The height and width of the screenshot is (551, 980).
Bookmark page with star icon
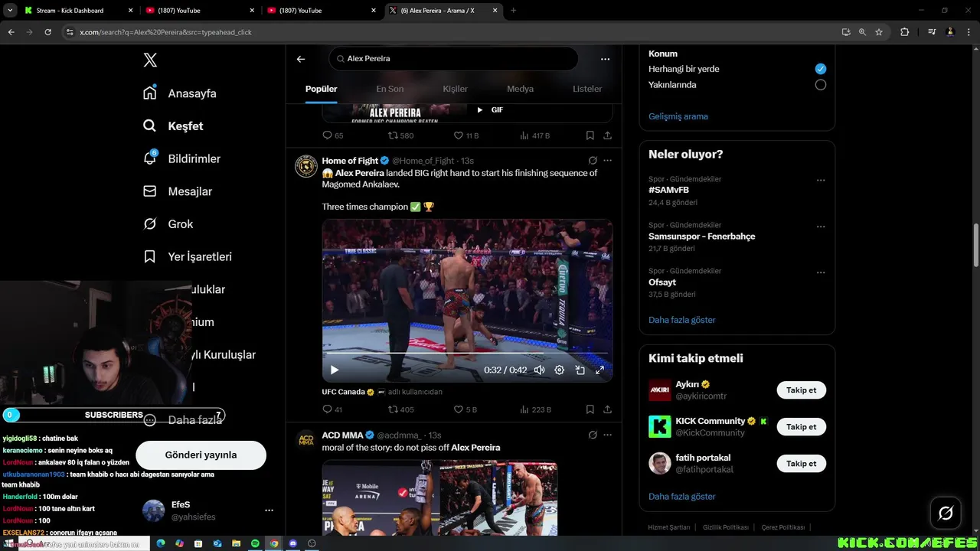[x=879, y=32]
